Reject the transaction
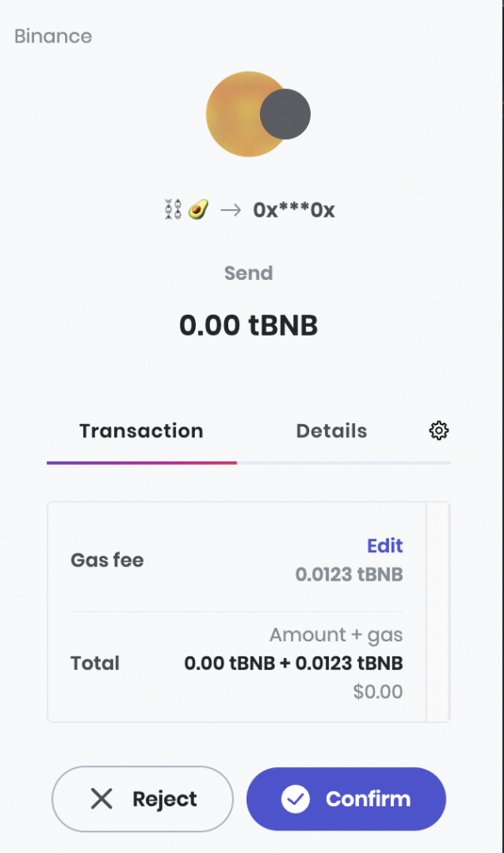504x853 pixels. [x=142, y=798]
